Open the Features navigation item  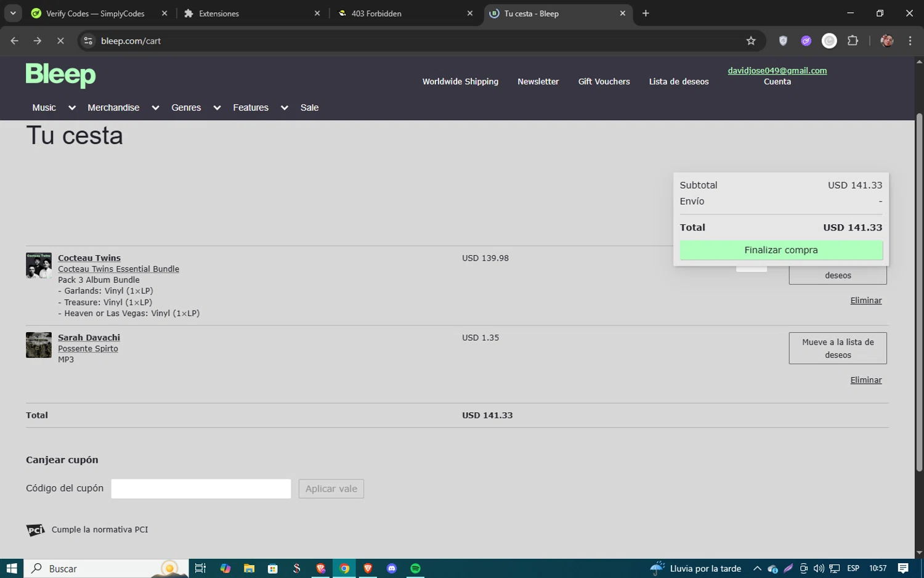tap(251, 107)
